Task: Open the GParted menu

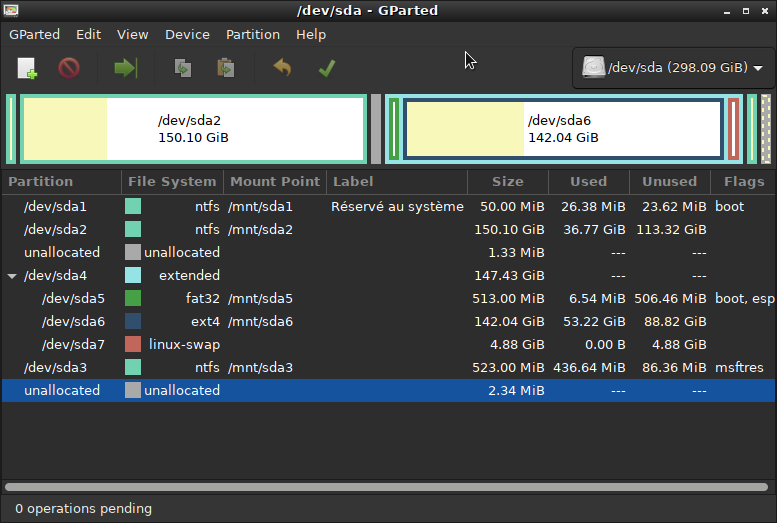Action: point(34,34)
